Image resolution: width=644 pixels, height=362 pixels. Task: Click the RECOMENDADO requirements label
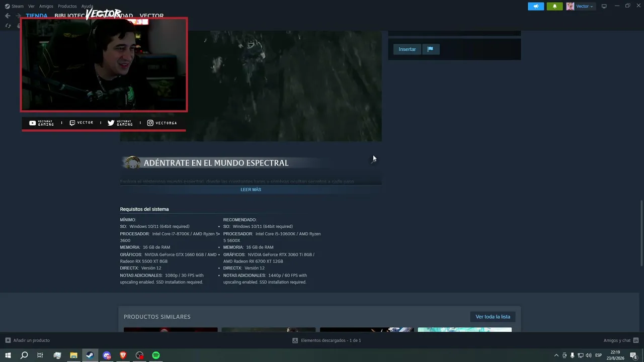click(x=240, y=220)
